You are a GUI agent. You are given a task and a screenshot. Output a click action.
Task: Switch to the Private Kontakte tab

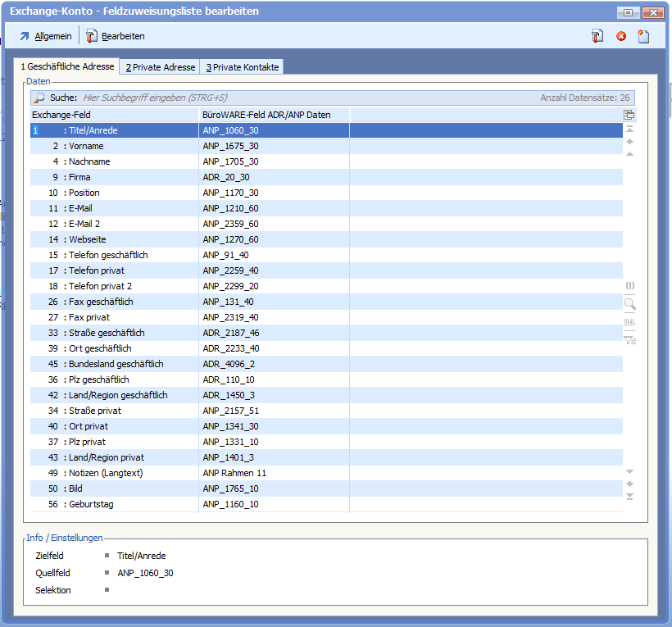pos(242,67)
